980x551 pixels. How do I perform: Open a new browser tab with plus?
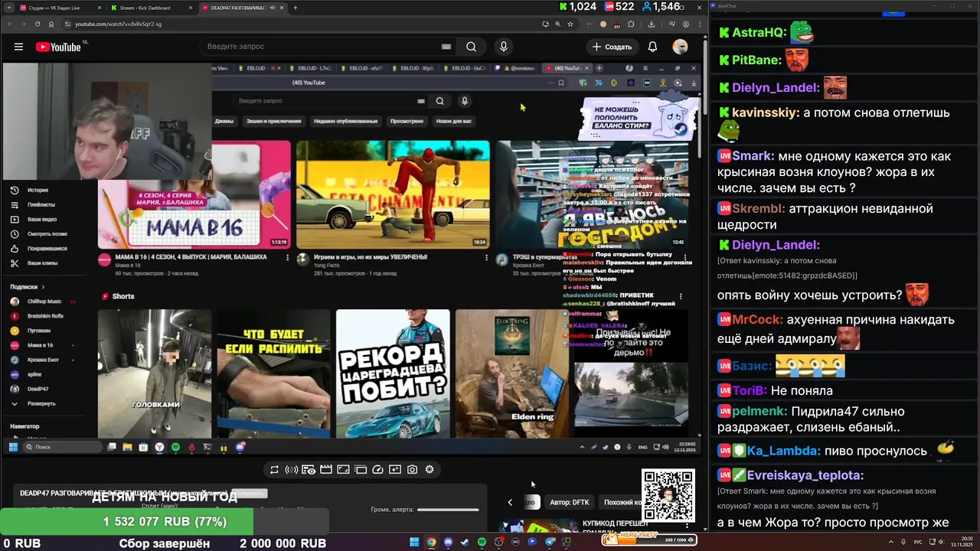point(296,8)
